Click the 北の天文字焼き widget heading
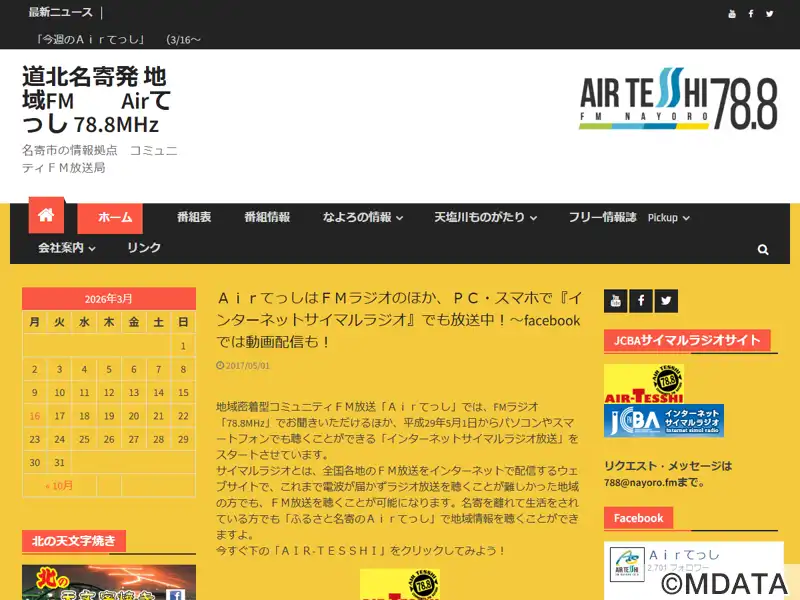The width and height of the screenshot is (800, 600). point(73,541)
